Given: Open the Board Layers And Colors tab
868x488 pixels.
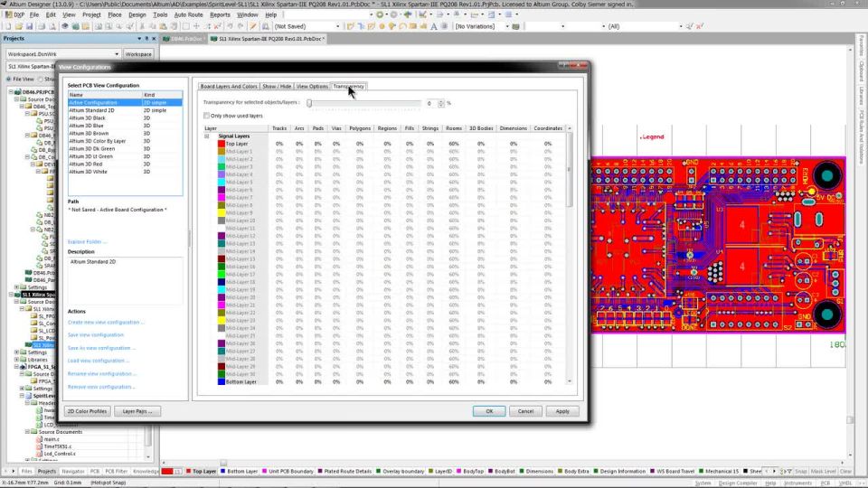Looking at the screenshot, I should coord(229,87).
